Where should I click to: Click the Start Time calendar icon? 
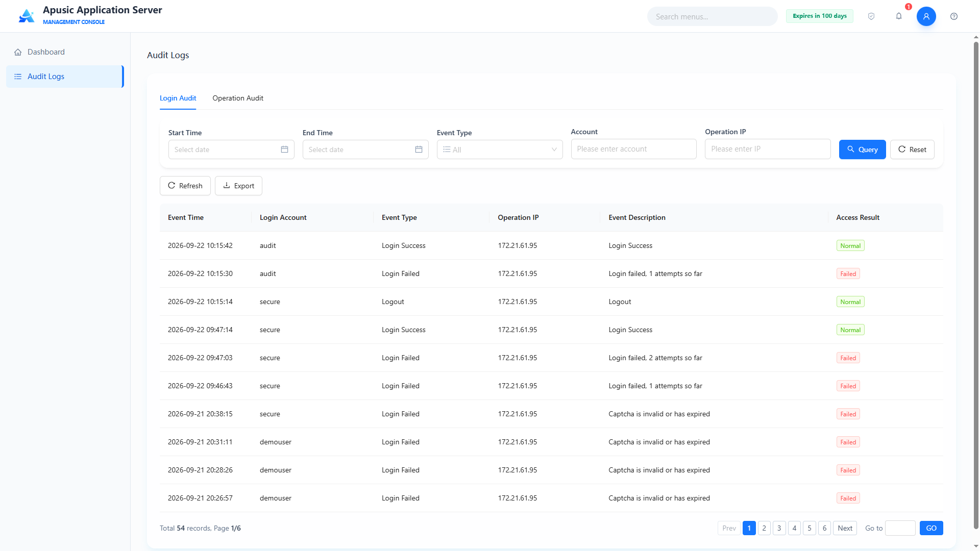coord(284,149)
